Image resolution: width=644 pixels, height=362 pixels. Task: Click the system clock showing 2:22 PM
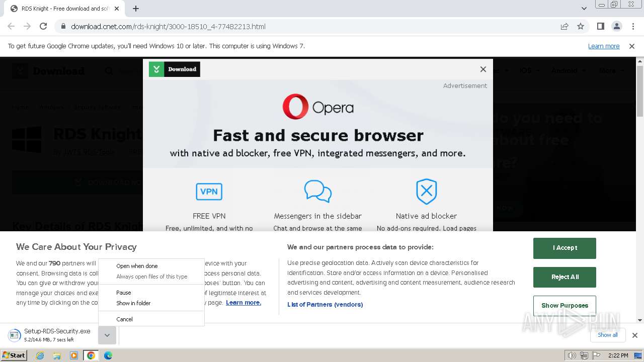pyautogui.click(x=618, y=355)
